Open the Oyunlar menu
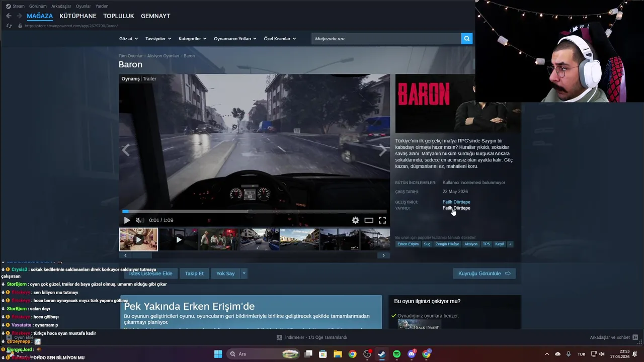Viewport: 644px width, 362px height. (84, 6)
